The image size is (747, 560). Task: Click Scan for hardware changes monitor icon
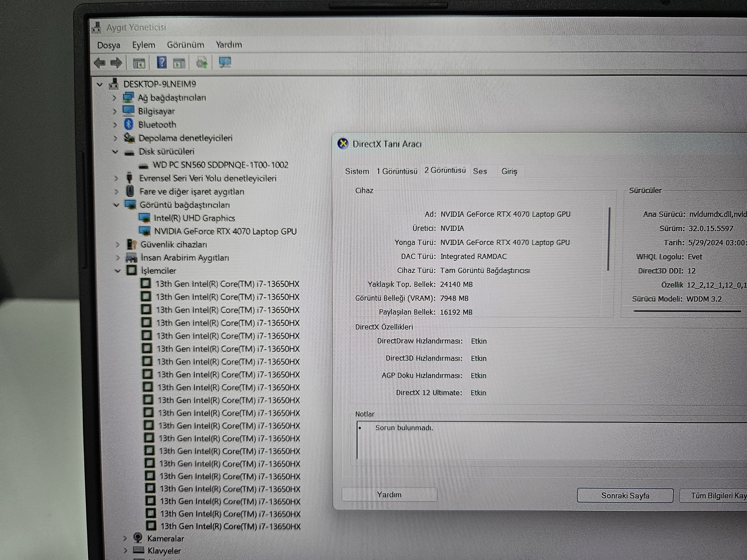point(225,63)
